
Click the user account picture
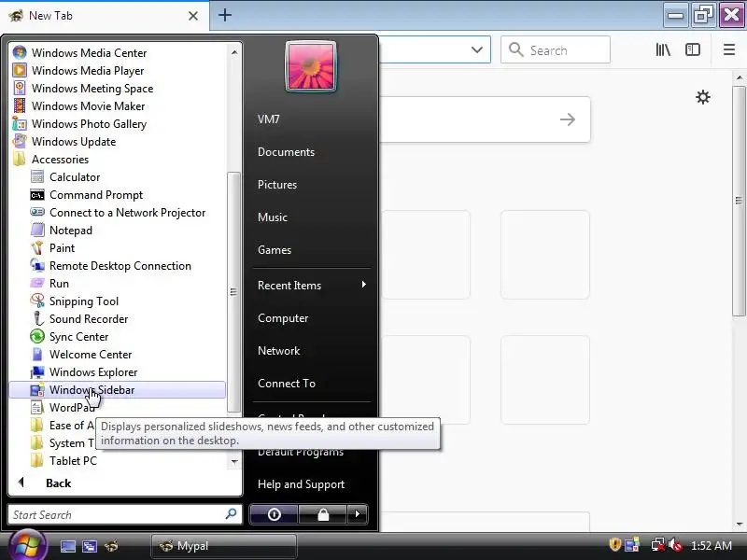311,66
